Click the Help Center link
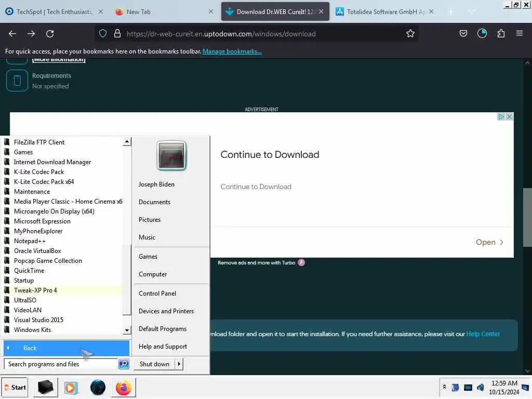Screen dimensions: 532x399 (483, 334)
